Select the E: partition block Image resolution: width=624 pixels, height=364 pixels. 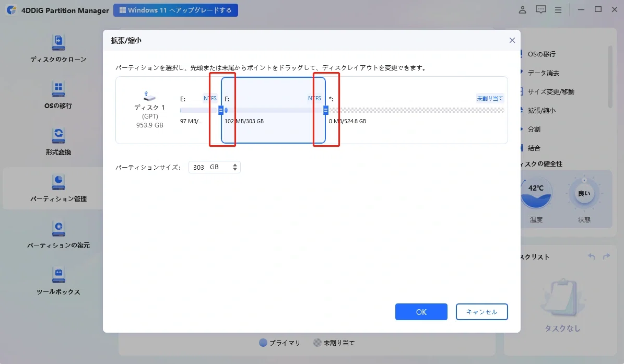pos(198,110)
